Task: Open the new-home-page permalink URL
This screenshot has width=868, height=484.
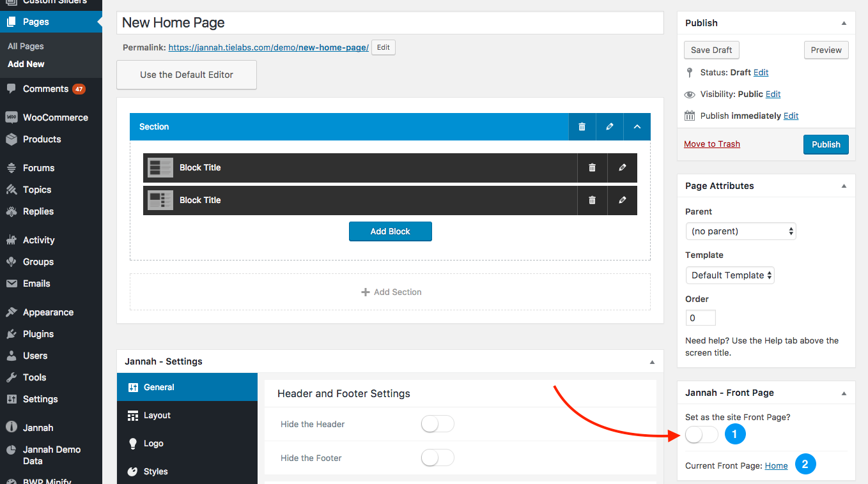Action: [268, 47]
